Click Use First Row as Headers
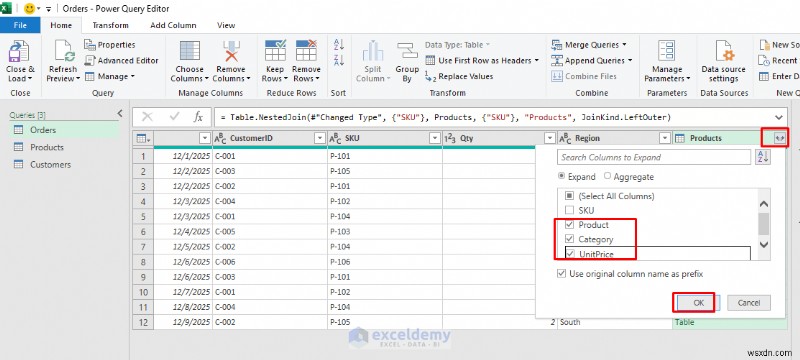Image resolution: width=800 pixels, height=360 pixels. (482, 60)
